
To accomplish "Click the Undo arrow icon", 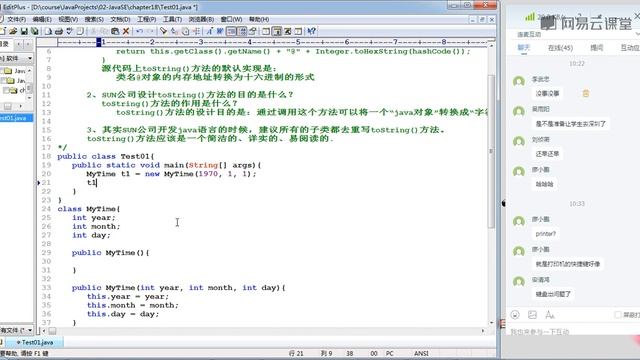I will 140,31.
